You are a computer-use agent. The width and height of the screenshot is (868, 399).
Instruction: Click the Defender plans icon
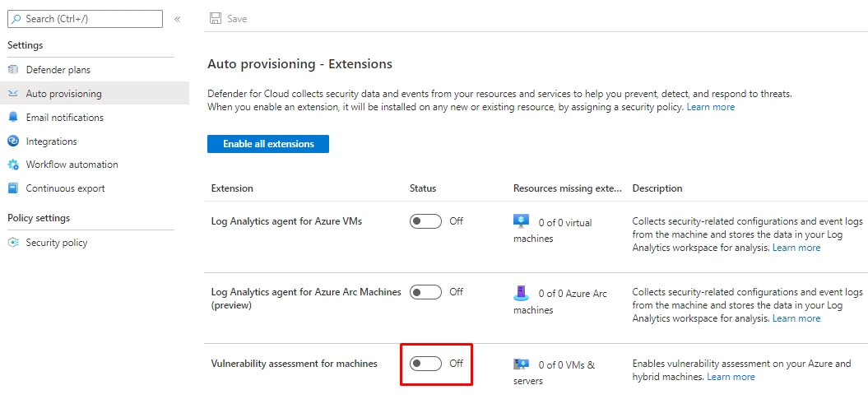[x=13, y=70]
